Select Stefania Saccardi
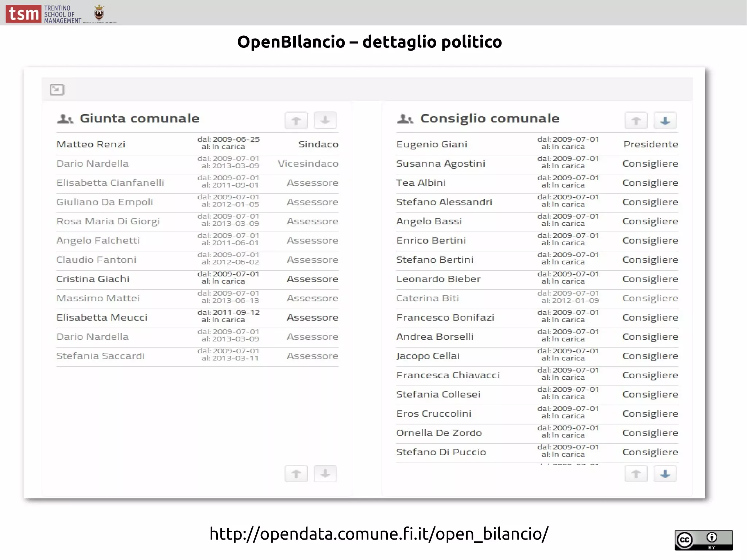Image resolution: width=747 pixels, height=560 pixels. coord(100,356)
